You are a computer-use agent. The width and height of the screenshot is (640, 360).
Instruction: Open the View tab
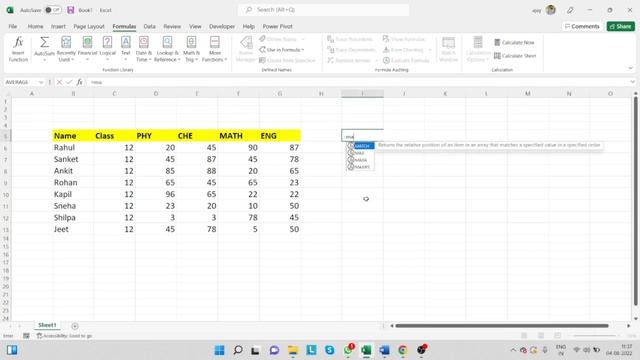(195, 27)
